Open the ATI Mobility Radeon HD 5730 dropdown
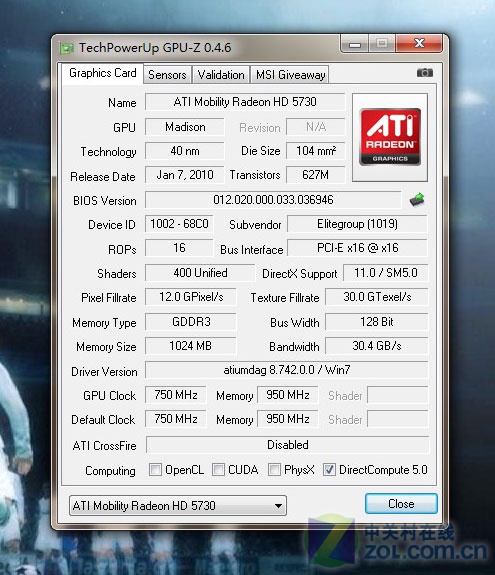This screenshot has width=495, height=575. [x=178, y=506]
